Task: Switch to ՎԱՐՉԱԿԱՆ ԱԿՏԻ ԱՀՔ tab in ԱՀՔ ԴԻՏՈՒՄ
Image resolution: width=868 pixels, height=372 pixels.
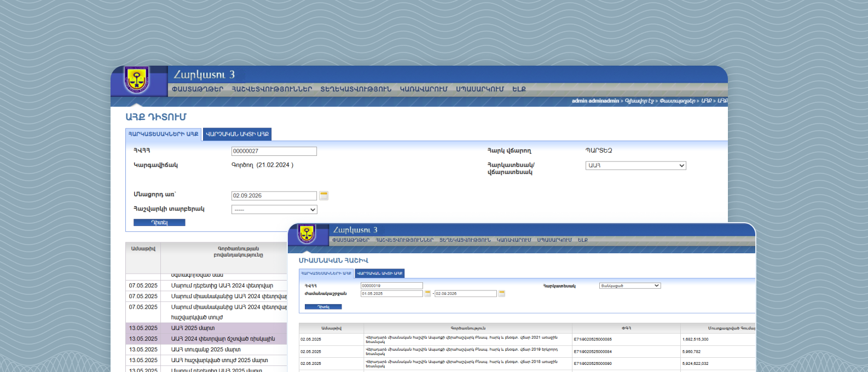Action: [x=238, y=134]
